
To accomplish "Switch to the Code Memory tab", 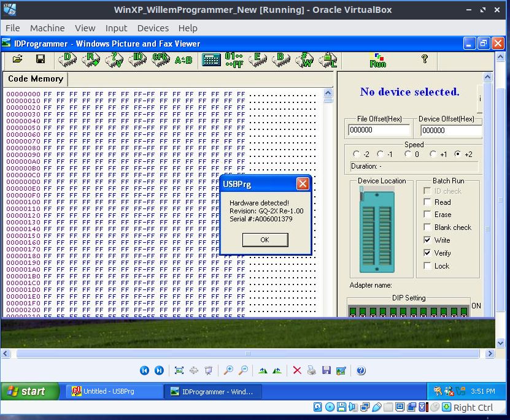I will [x=35, y=79].
